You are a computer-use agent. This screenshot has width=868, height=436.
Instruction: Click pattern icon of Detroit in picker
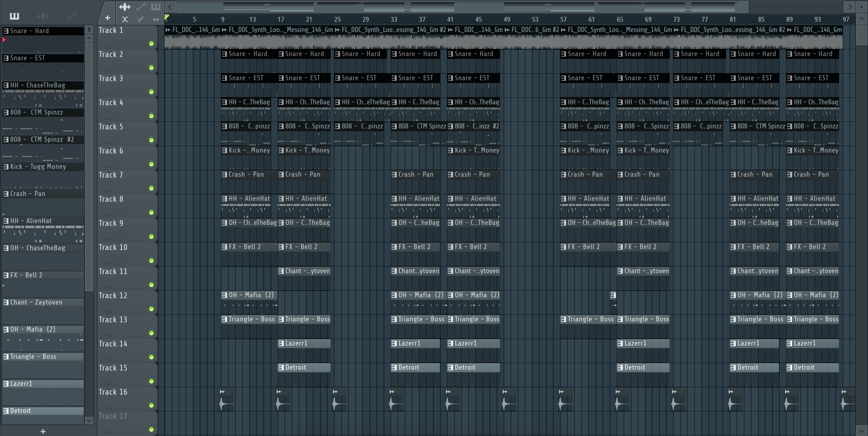pos(6,411)
